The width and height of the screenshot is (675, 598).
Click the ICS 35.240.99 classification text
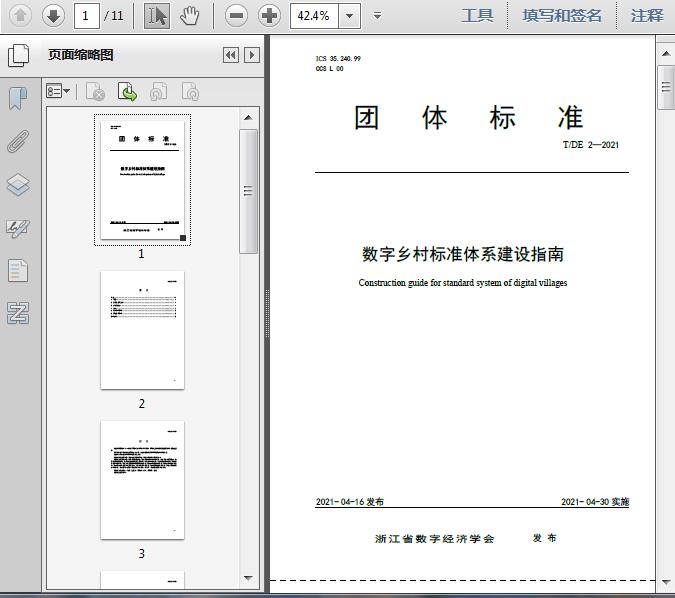pyautogui.click(x=338, y=59)
